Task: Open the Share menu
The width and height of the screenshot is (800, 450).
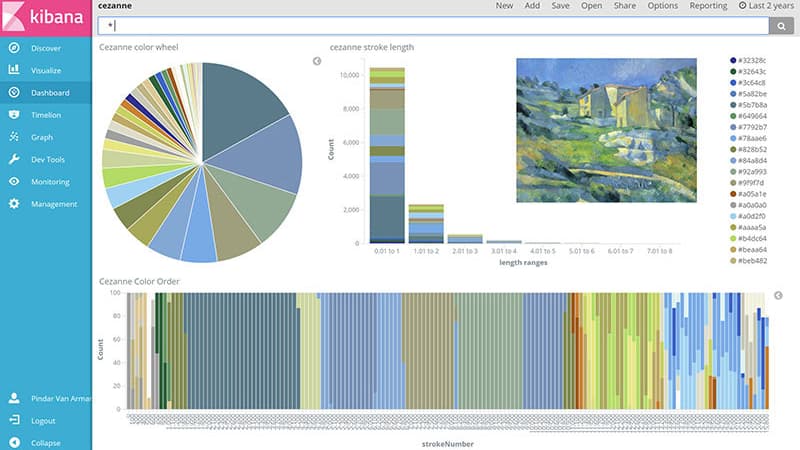Action: 624,6
